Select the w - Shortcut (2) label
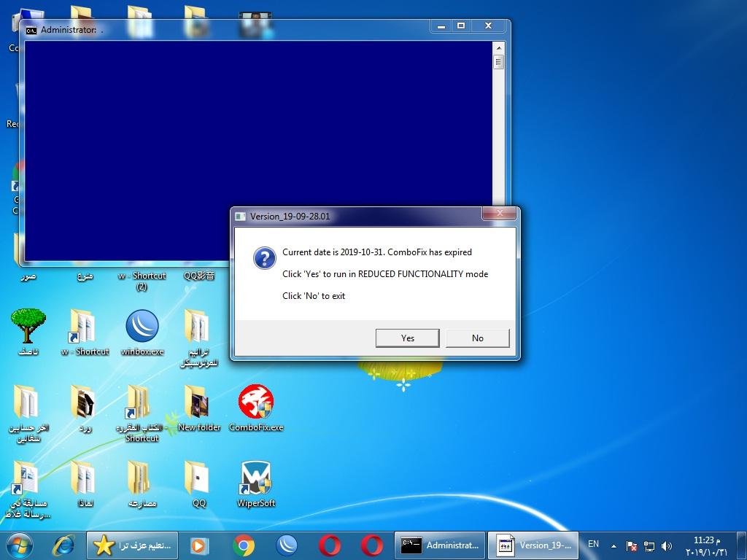 (142, 281)
